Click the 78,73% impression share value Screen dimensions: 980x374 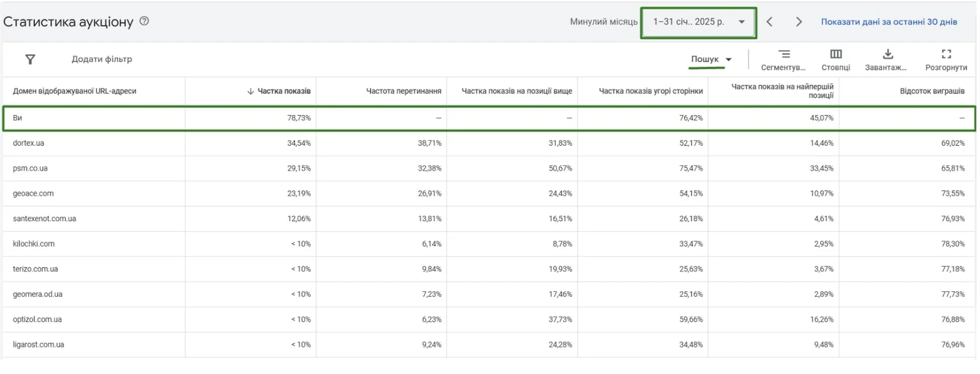coord(299,118)
